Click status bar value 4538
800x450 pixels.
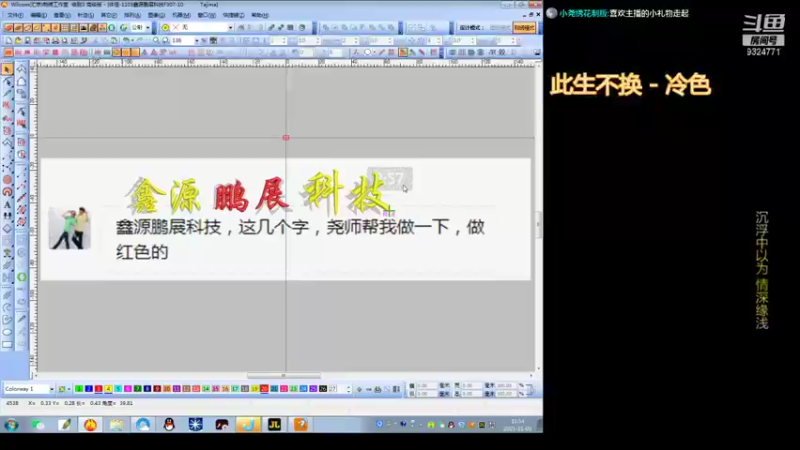(x=12, y=403)
